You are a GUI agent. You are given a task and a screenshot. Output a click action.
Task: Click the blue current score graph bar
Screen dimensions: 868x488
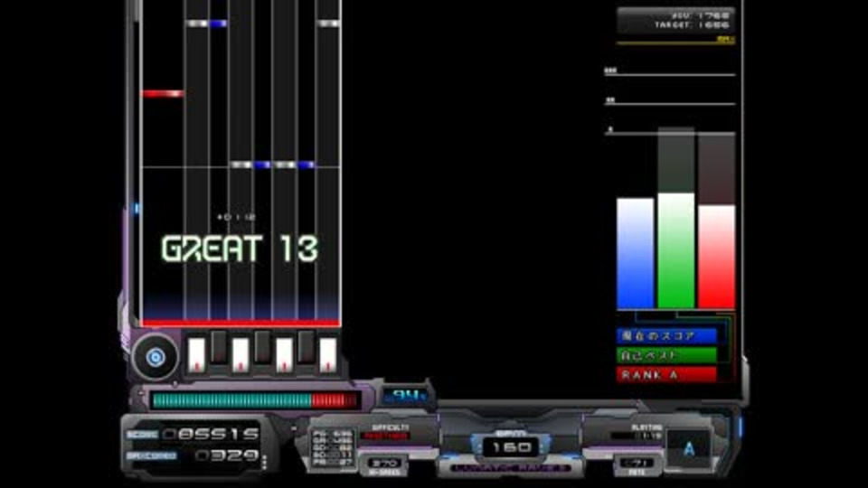(635, 253)
